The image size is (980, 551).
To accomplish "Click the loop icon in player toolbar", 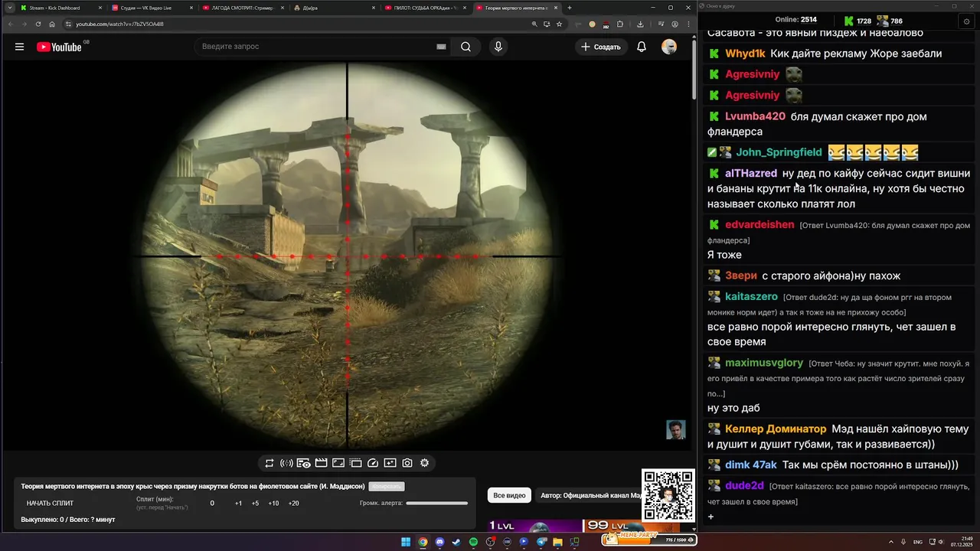I will 269,463.
